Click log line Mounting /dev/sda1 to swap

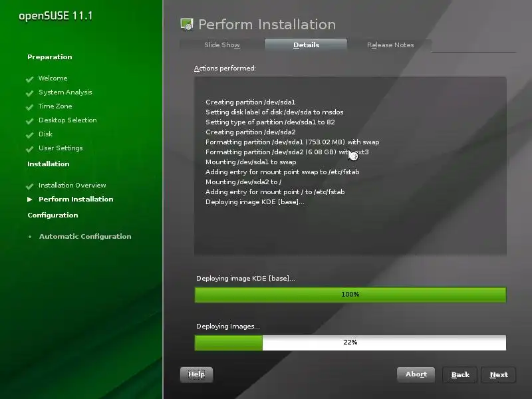pyautogui.click(x=251, y=162)
